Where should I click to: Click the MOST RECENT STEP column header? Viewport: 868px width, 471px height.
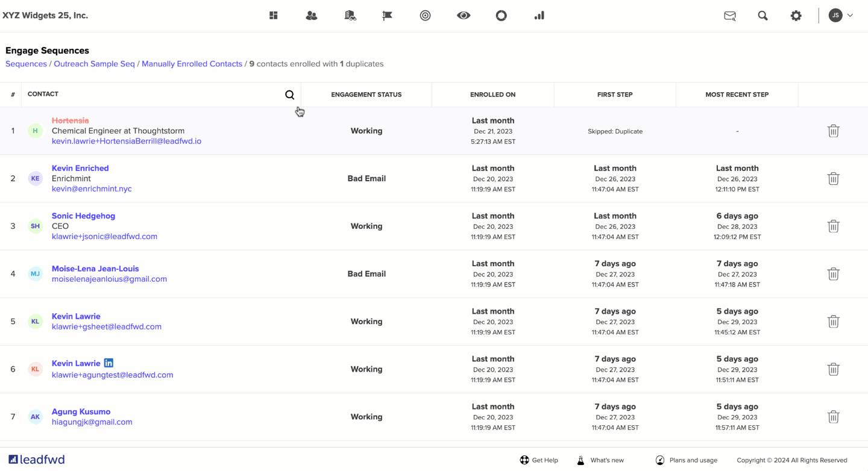[737, 95]
